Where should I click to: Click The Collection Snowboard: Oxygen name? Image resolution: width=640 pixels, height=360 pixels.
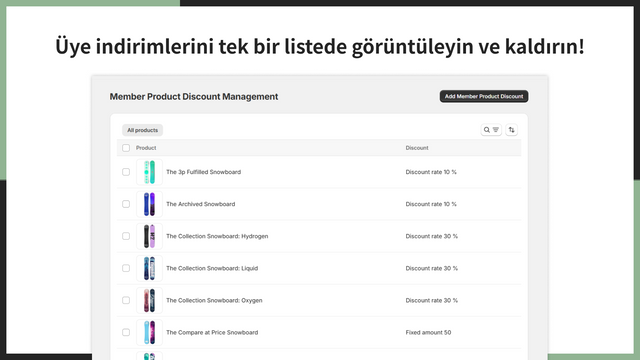coord(214,300)
